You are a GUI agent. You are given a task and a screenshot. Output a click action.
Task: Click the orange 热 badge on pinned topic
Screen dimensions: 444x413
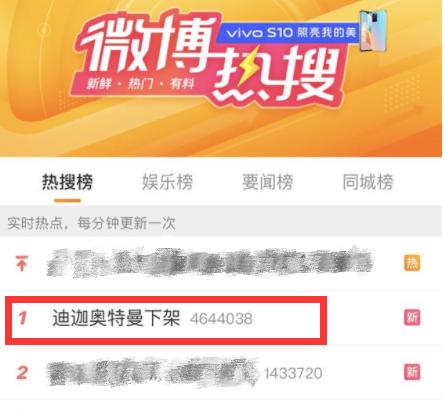tap(412, 263)
